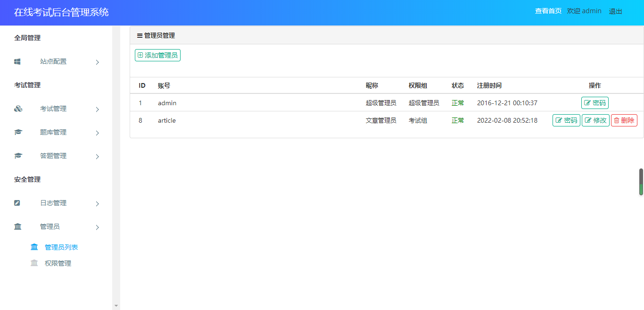Click the 添加管理员 button
This screenshot has width=644, height=310.
pyautogui.click(x=157, y=55)
